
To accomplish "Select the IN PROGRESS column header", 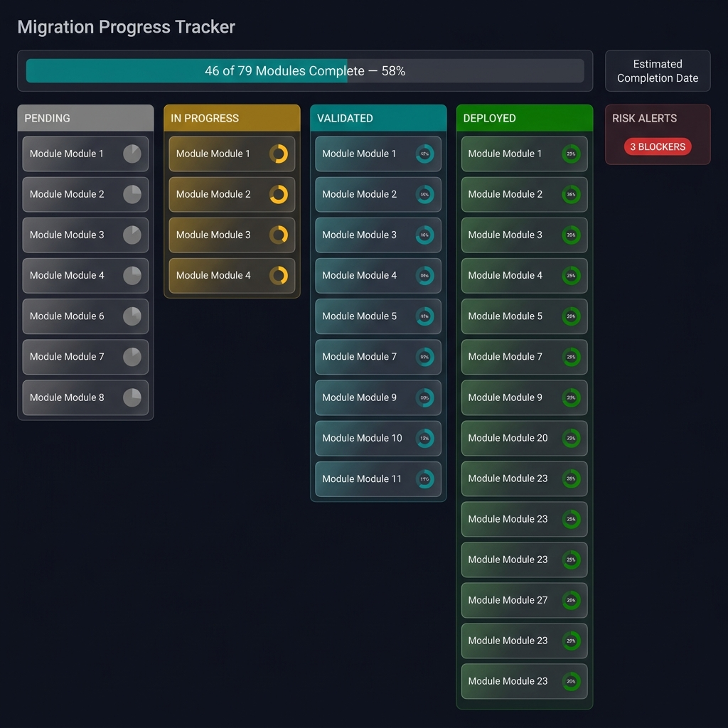I will coord(232,118).
